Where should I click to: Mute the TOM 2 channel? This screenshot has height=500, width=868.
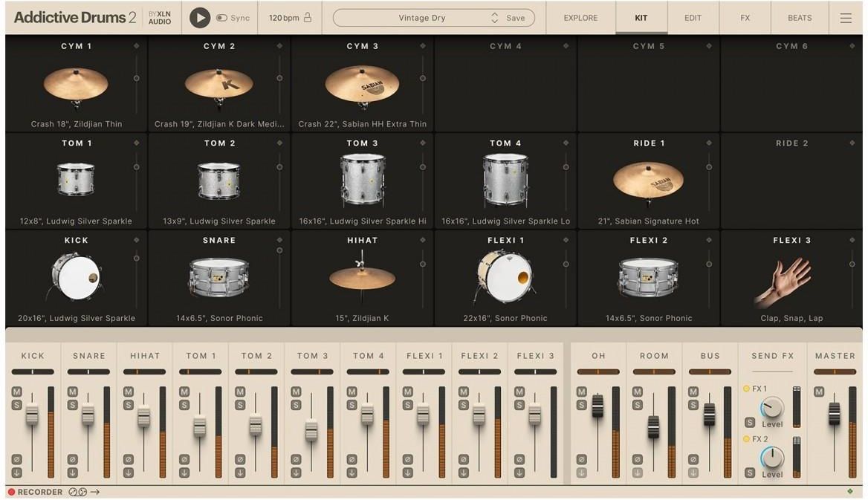[x=240, y=392]
